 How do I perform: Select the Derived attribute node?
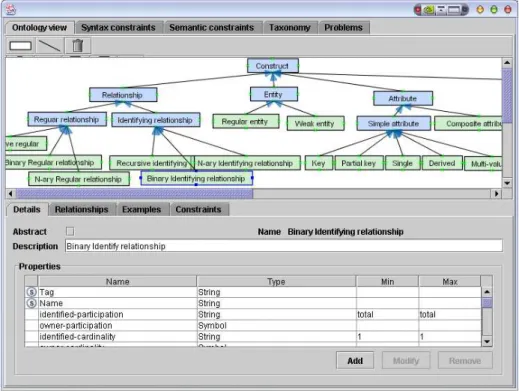[442, 163]
